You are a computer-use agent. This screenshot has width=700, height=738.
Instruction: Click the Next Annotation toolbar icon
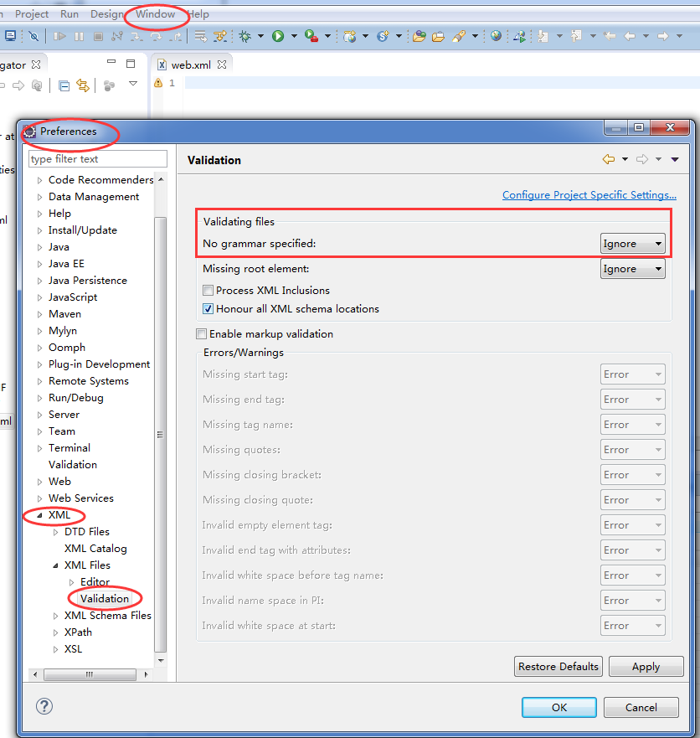[543, 36]
